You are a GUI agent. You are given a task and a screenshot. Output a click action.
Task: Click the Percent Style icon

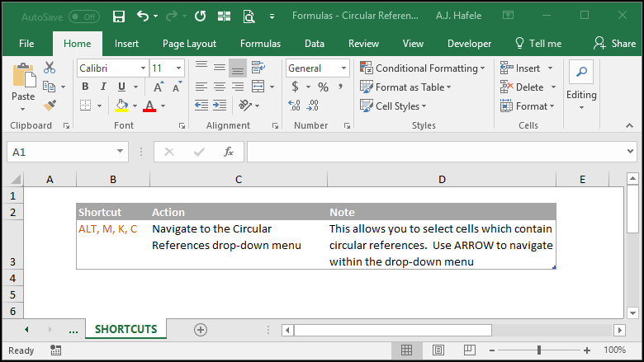click(323, 87)
